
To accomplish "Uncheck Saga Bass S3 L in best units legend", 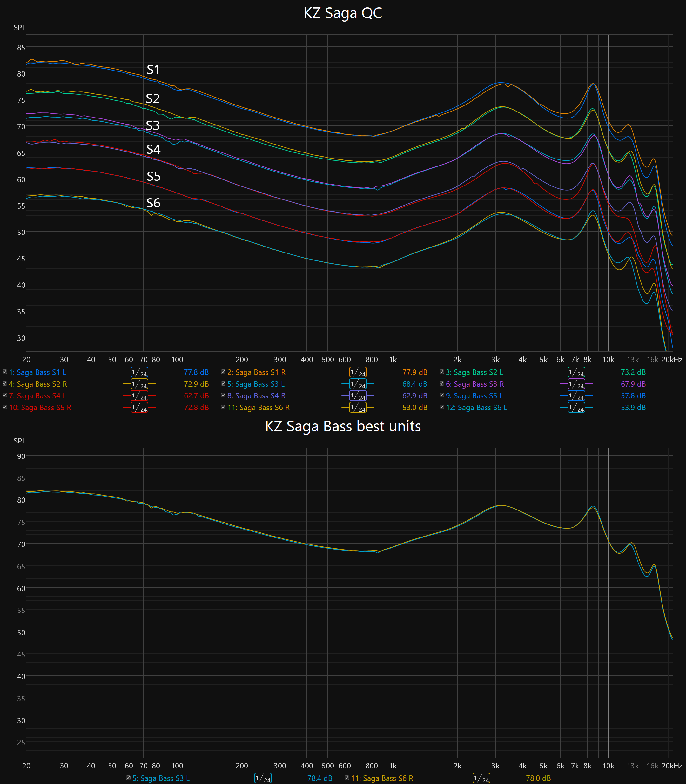I will click(129, 778).
